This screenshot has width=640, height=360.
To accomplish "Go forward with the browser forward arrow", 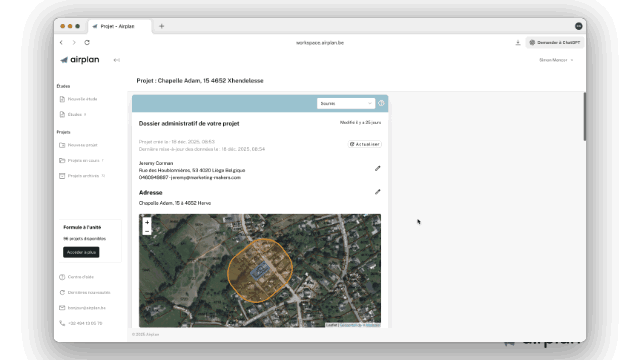I will [74, 42].
